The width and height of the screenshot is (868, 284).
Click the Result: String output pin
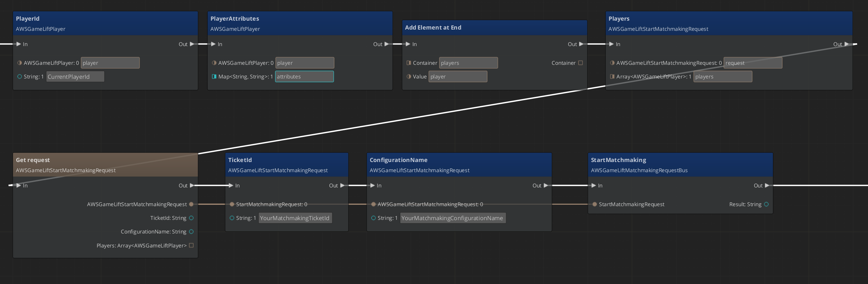pyautogui.click(x=766, y=204)
